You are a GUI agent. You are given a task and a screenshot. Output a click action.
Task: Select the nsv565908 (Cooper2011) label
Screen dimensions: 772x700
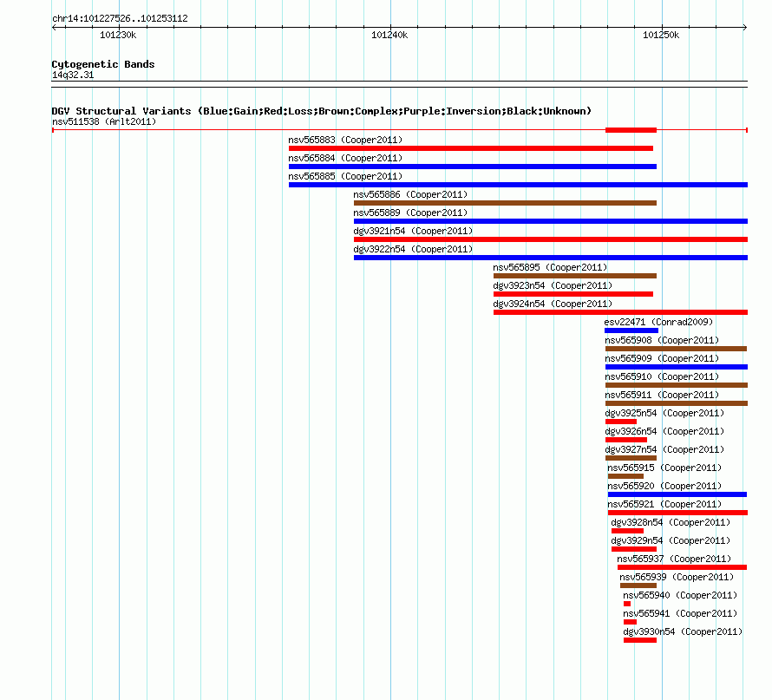[x=662, y=340]
